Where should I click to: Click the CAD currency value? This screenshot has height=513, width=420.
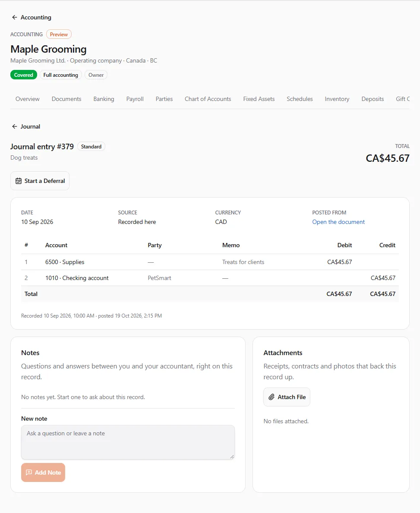pyautogui.click(x=221, y=222)
